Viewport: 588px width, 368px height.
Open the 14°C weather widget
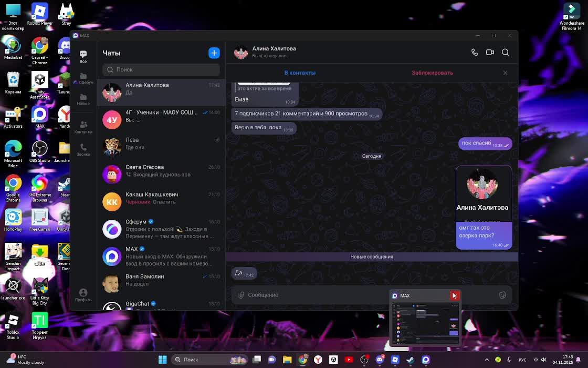(26, 360)
